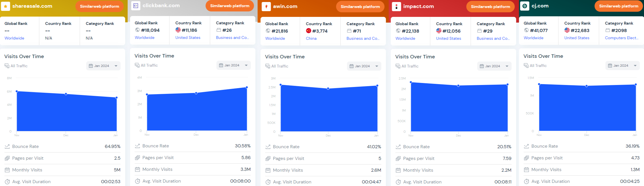Click awin Visits Over Time heading
Image resolution: width=644 pixels, height=186 pixels.
(x=285, y=57)
